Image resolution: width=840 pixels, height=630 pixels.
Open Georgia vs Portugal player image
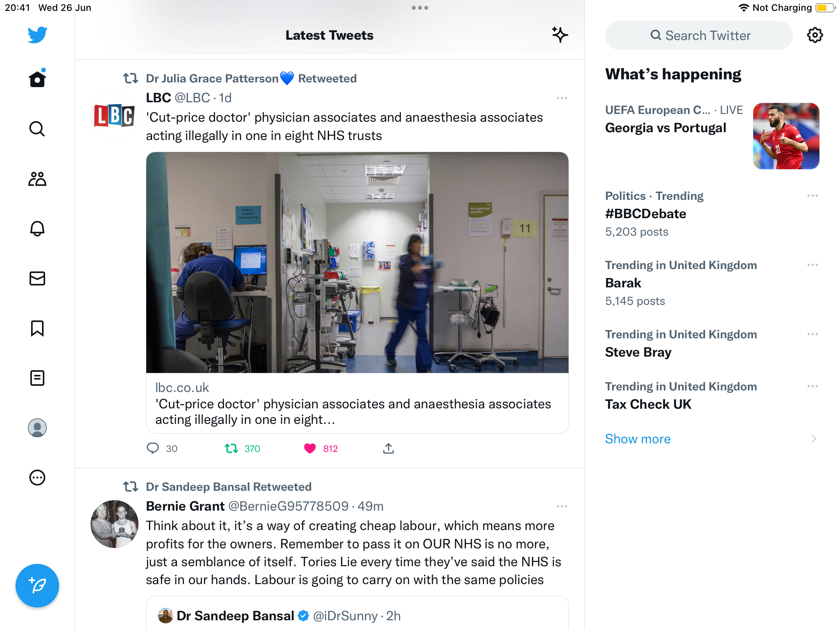tap(786, 136)
